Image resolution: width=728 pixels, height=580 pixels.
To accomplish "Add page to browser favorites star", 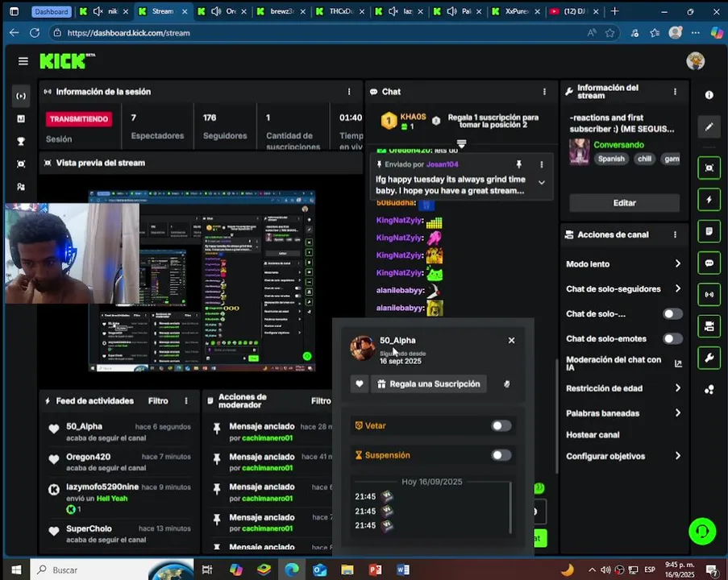I will pos(609,33).
